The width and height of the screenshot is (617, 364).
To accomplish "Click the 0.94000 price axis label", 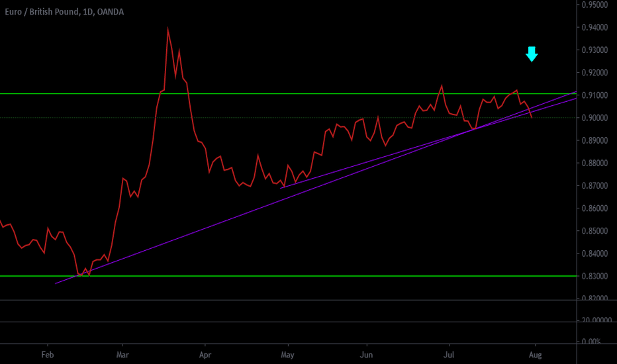I will tap(594, 28).
